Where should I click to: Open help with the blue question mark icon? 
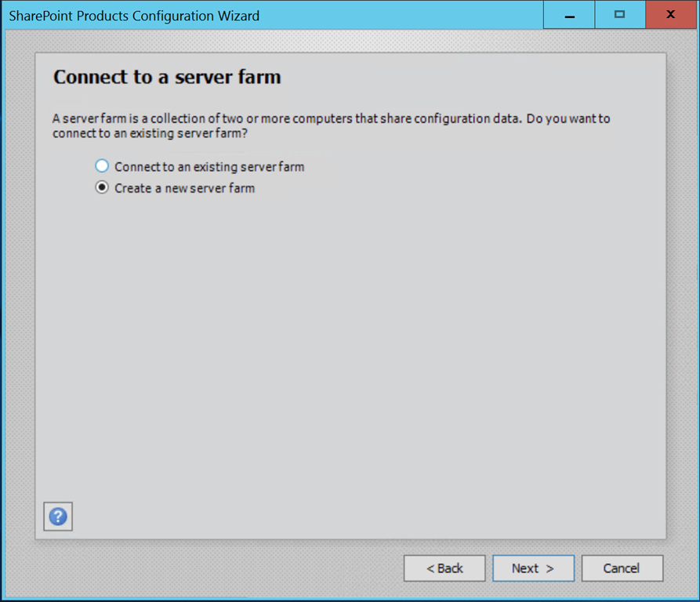coord(58,517)
